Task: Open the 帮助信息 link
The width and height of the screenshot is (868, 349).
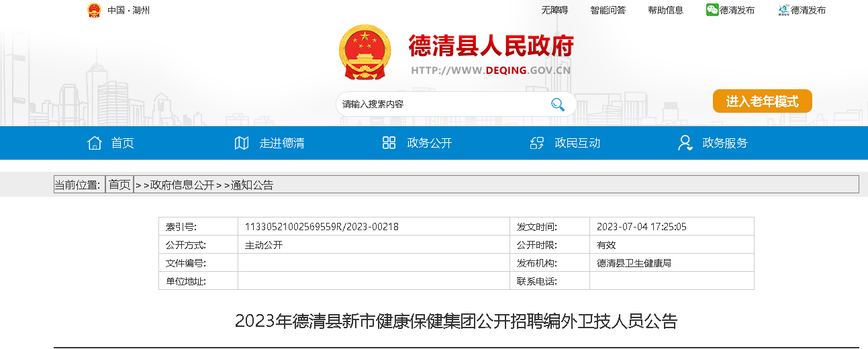Action: (x=665, y=10)
